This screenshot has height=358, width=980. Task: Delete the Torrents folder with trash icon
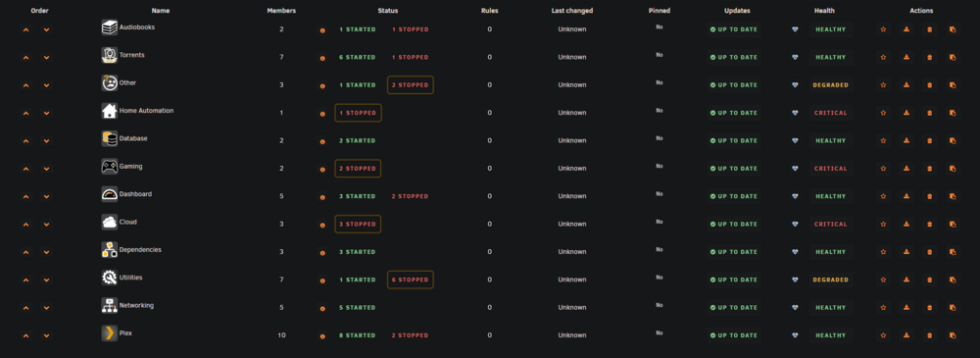[929, 57]
